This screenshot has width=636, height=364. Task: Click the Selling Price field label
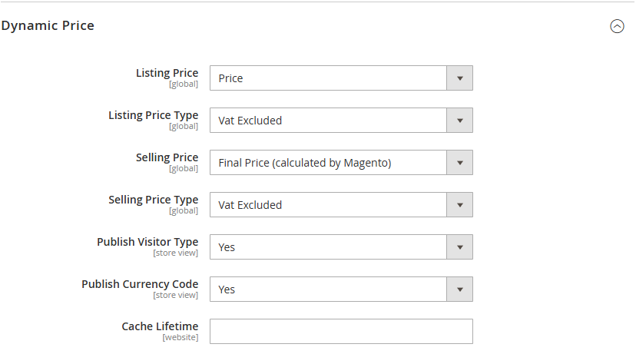[x=167, y=157]
